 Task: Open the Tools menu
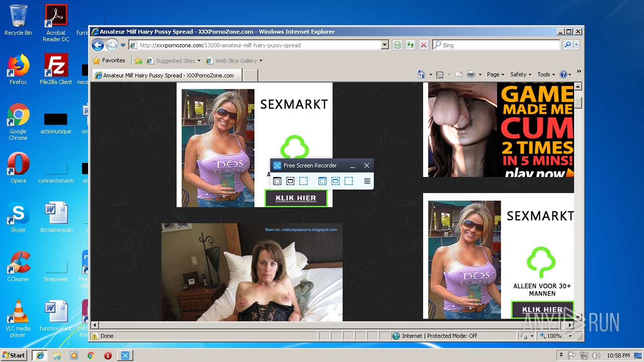pos(546,74)
